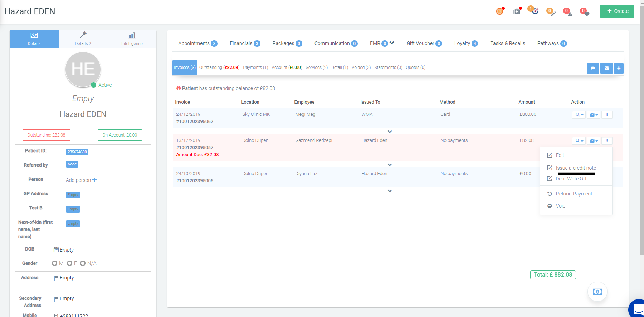Select the Statements (0) sub-tab
644x317 pixels.
(388, 68)
